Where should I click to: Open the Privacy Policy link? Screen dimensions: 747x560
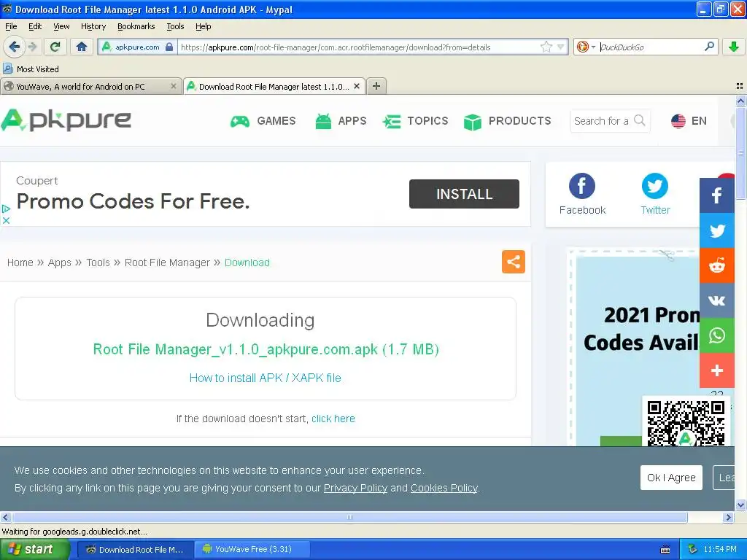click(355, 488)
